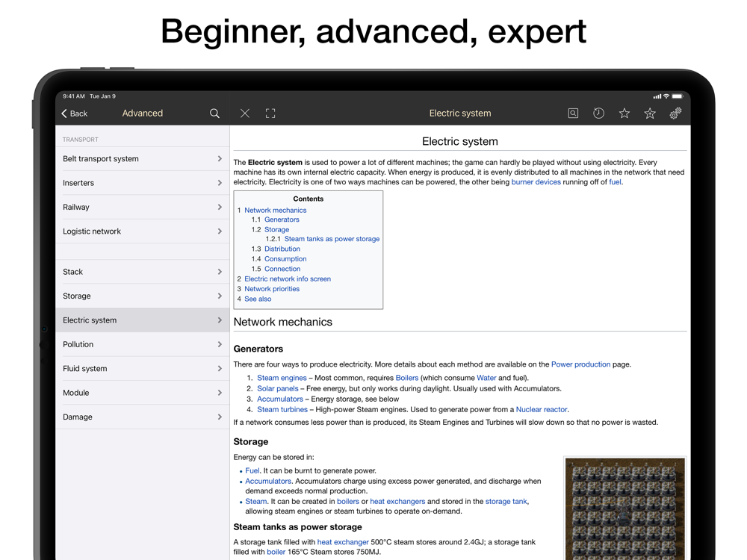Click the Pollution row chevron
The height and width of the screenshot is (560, 747).
[x=220, y=344]
